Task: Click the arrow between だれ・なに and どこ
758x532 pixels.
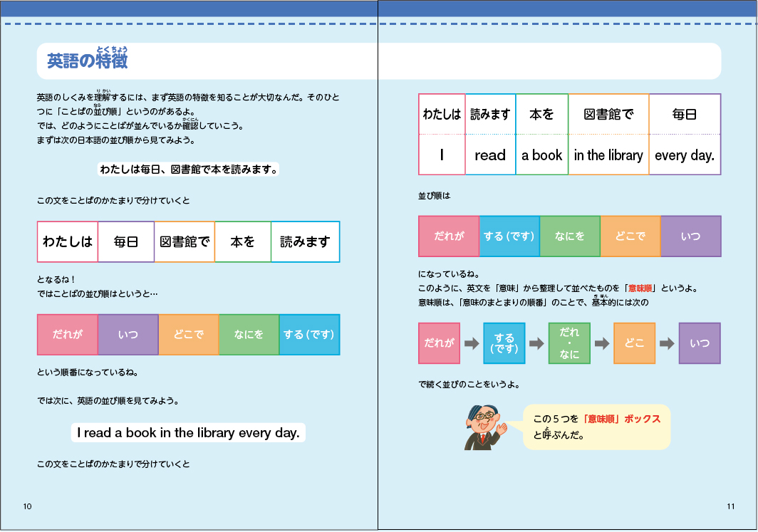Action: tap(602, 343)
